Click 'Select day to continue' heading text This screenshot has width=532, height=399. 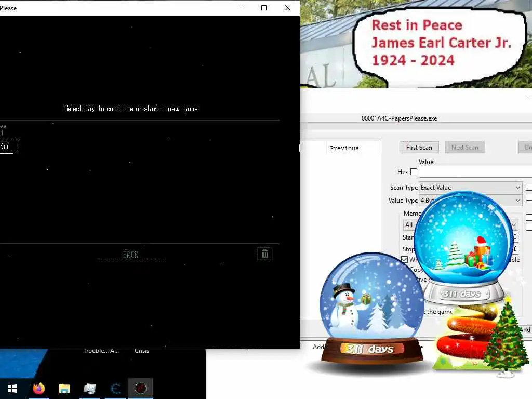pos(131,109)
